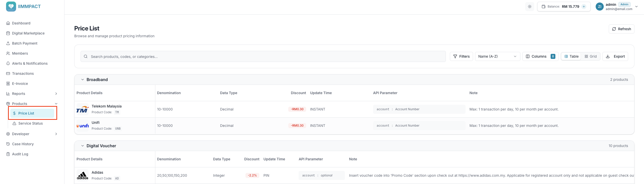The height and width of the screenshot is (184, 644).
Task: Click the '10 products' count label
Action: tap(618, 146)
